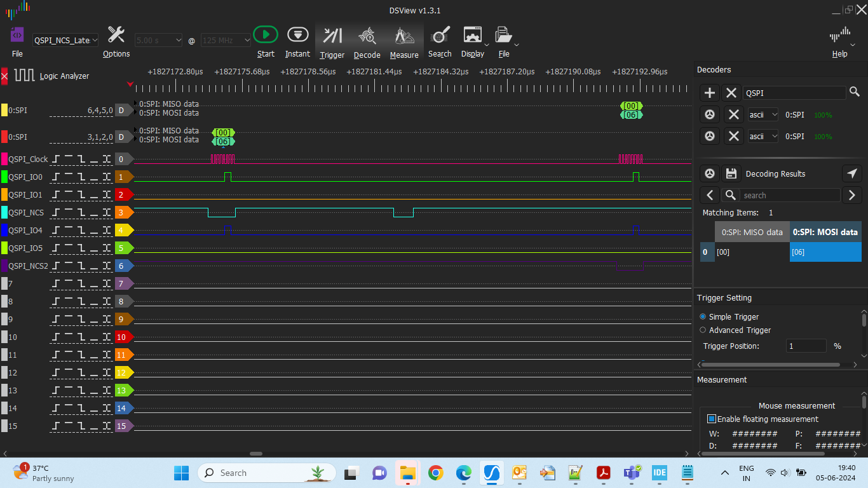Open QSPI decoder settings via the gear icon
Image resolution: width=868 pixels, height=488 pixels.
click(710, 114)
